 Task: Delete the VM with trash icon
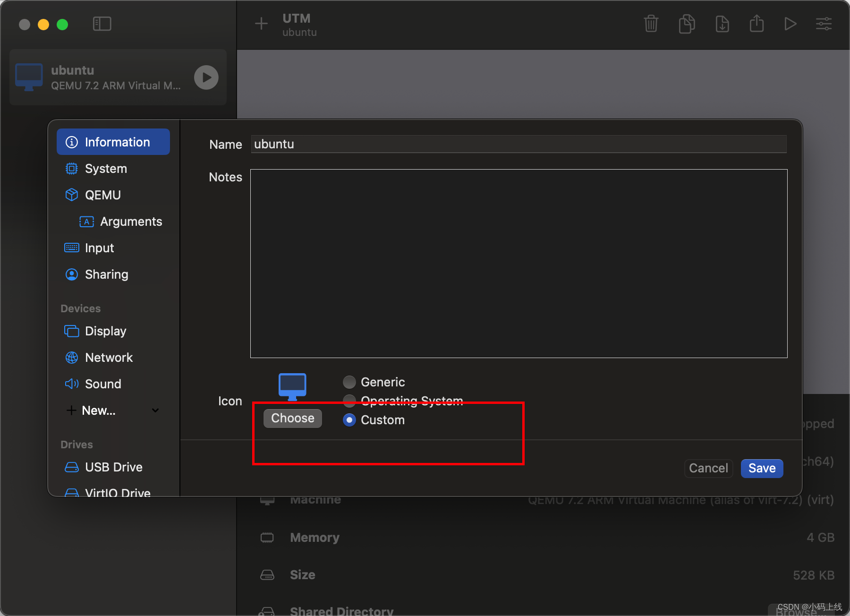(651, 24)
